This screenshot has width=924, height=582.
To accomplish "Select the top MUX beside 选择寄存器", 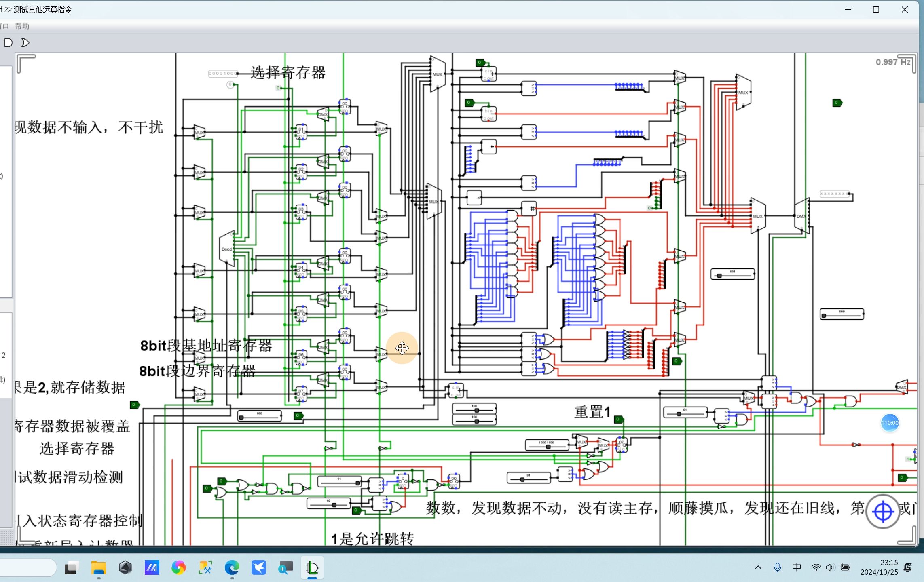I will click(438, 74).
